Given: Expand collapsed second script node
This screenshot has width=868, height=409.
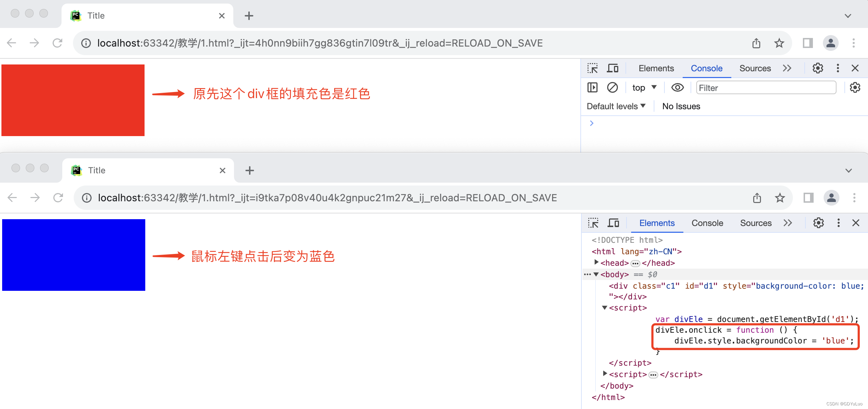Looking at the screenshot, I should pos(605,374).
